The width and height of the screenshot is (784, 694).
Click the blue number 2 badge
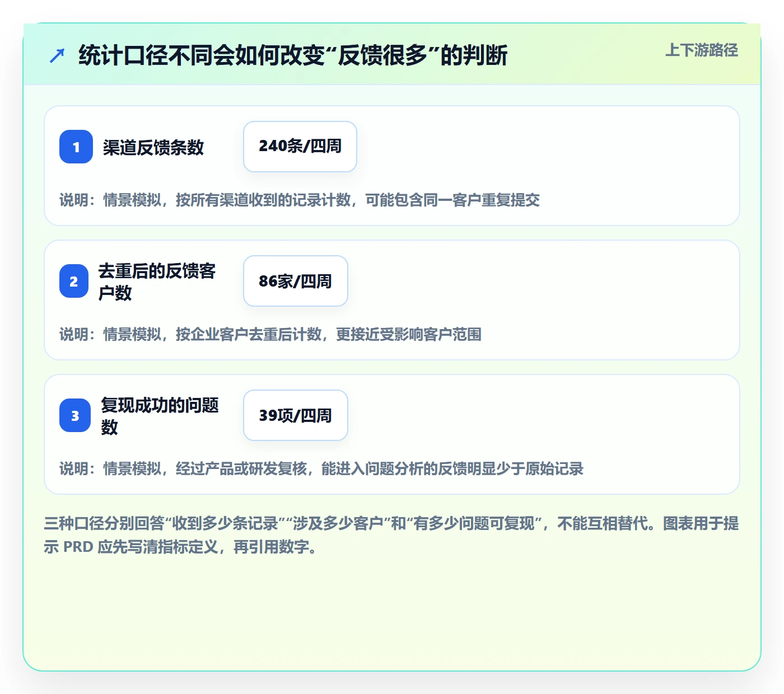[74, 281]
